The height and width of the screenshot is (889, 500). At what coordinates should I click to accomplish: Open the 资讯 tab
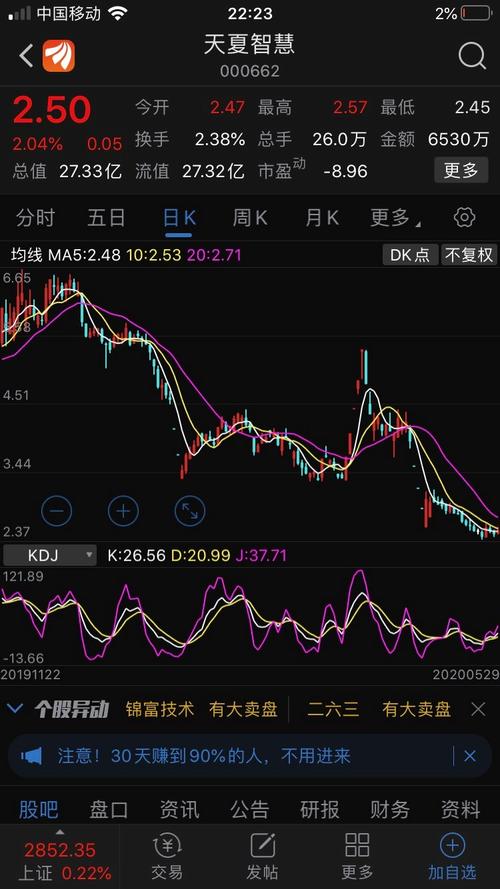179,810
